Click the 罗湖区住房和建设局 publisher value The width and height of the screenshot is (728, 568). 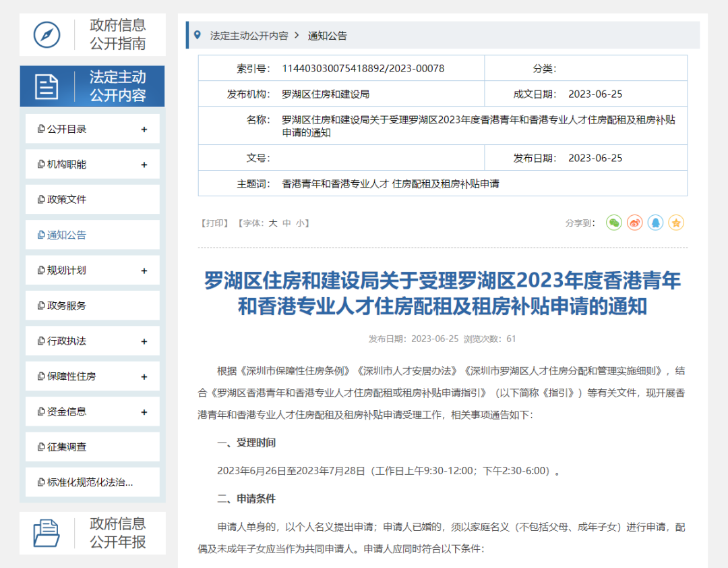click(x=326, y=94)
